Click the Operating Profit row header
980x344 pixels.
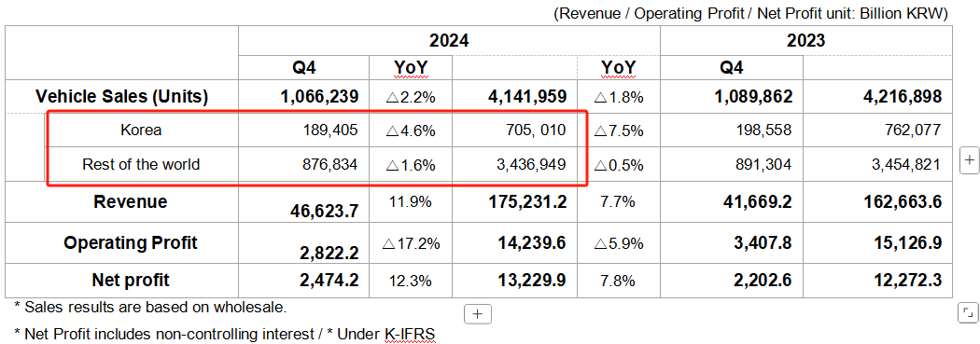coord(122,242)
